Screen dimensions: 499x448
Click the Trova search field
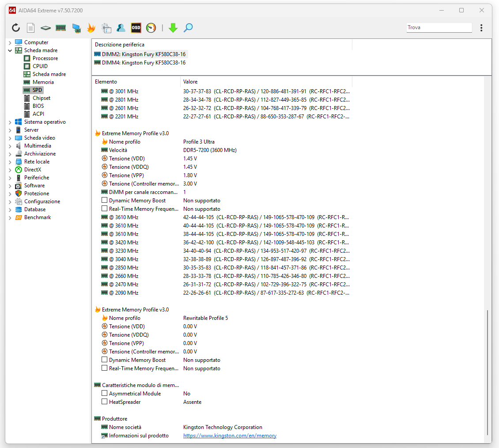[x=439, y=27]
